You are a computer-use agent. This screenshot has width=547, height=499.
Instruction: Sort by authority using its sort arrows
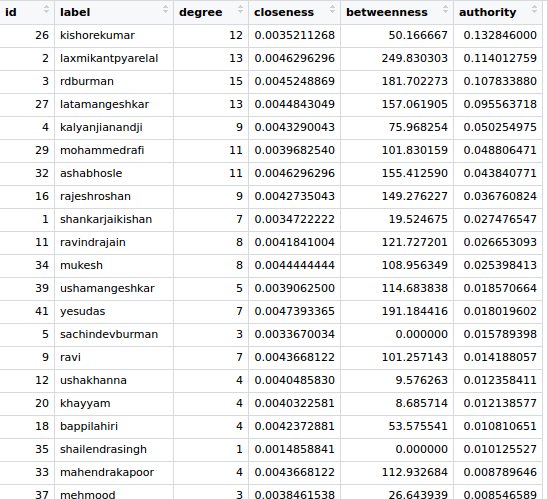coord(534,9)
